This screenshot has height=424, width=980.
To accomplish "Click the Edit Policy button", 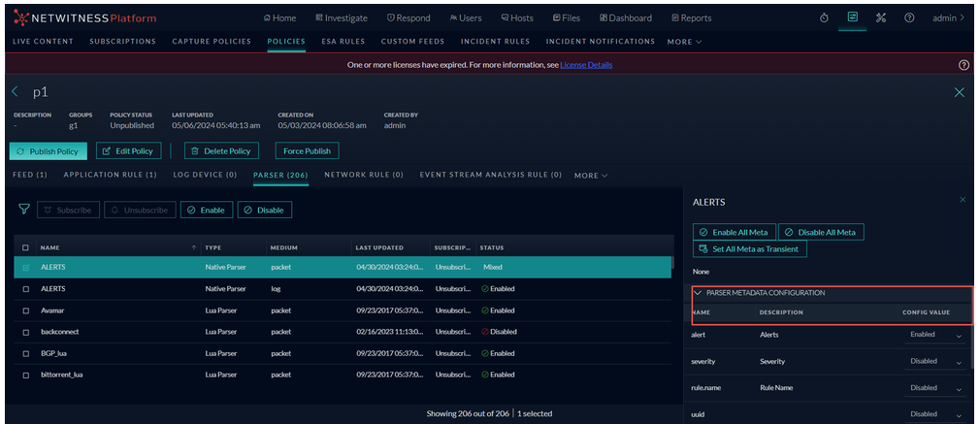I will point(129,150).
